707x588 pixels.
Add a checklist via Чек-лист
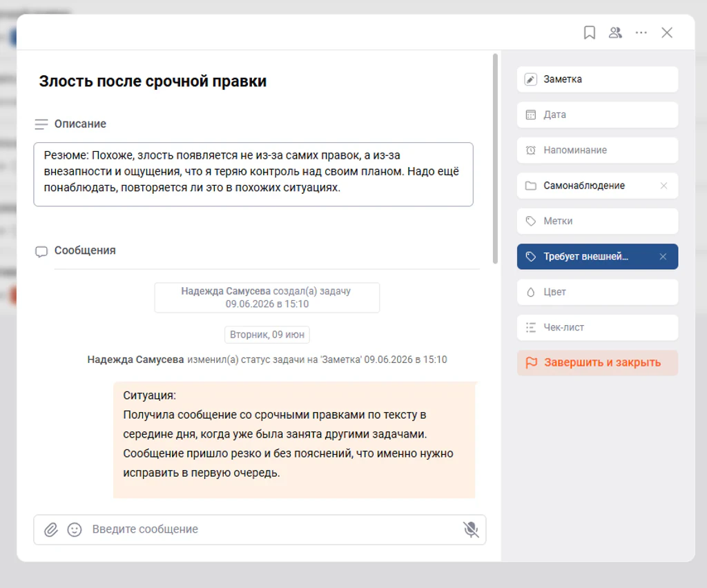tap(597, 328)
